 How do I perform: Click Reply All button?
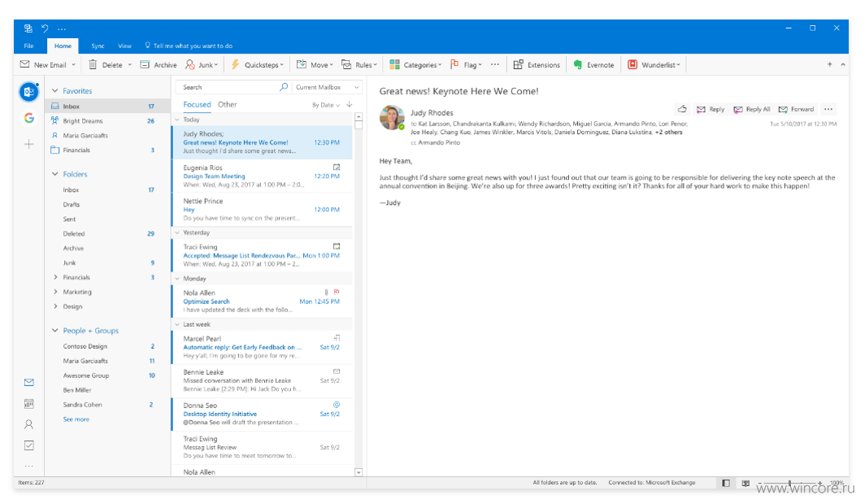point(752,109)
